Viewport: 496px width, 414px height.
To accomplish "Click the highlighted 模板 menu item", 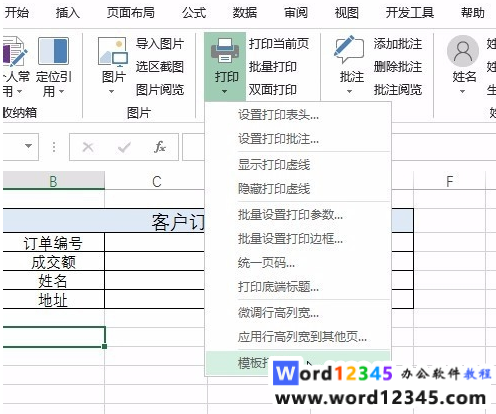I will coord(298,362).
